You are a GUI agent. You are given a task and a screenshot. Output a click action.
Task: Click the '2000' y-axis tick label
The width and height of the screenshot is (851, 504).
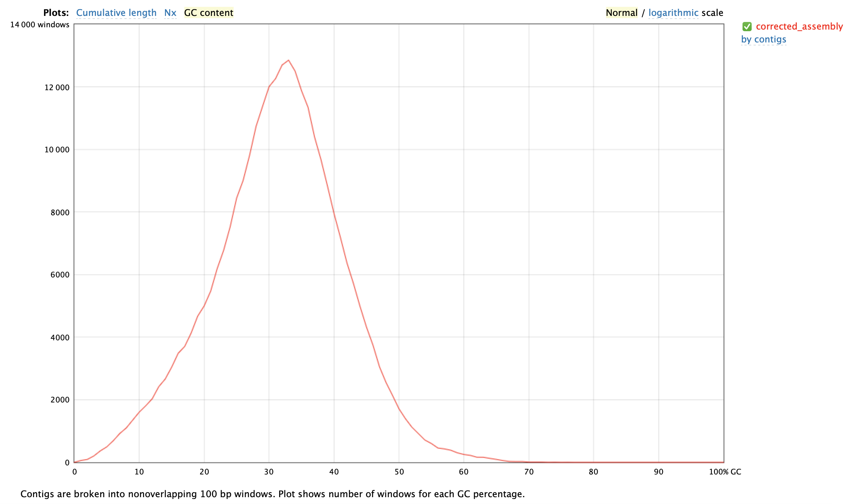[x=60, y=400]
